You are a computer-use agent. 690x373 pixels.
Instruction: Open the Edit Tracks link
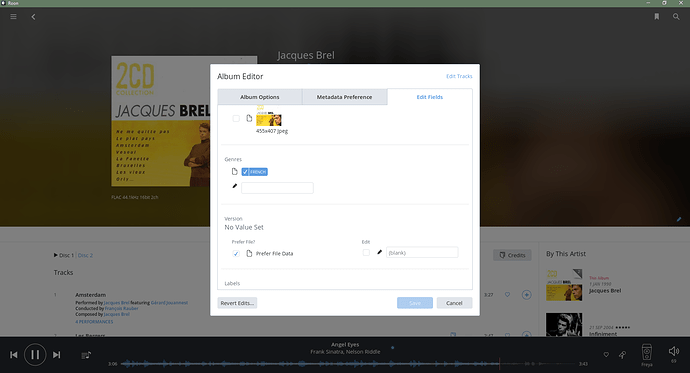tap(459, 76)
